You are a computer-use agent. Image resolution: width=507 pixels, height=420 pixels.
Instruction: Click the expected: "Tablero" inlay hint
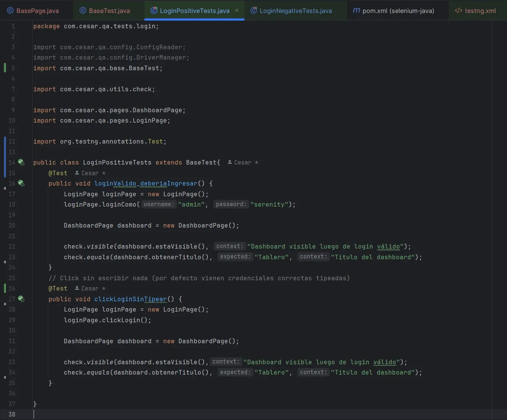pyautogui.click(x=235, y=257)
